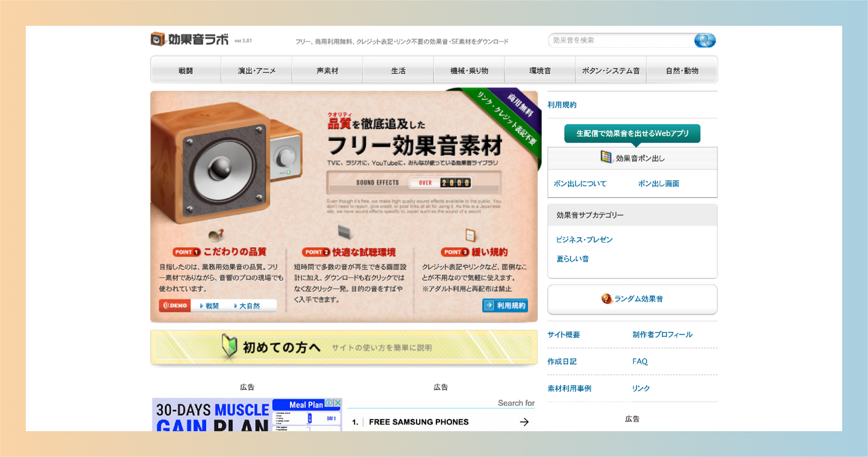Open the FAQ page
This screenshot has height=457, width=868.
pos(640,361)
